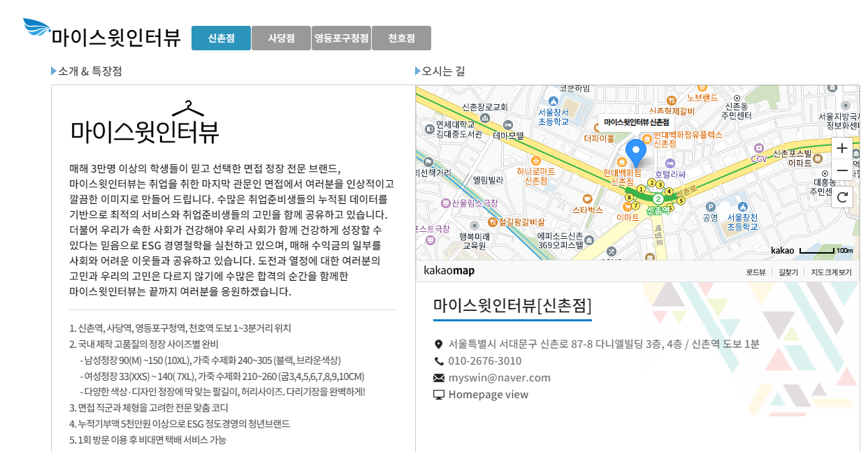
Task: Click feature 5 비대면 택배 서비스 line
Action: [x=147, y=439]
